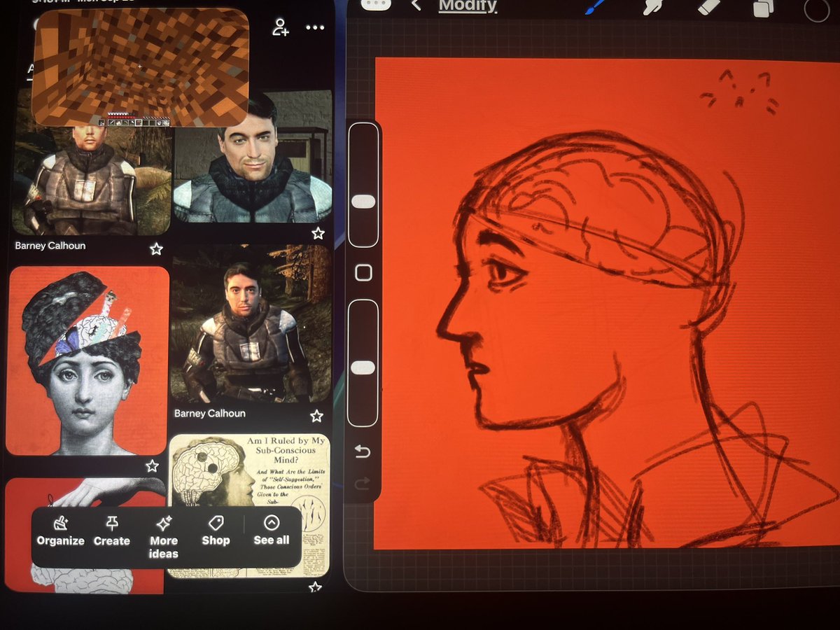Screen dimensions: 840x630
Task: Invite collaborators with the add-person icon in Pinterest
Action: 281,27
